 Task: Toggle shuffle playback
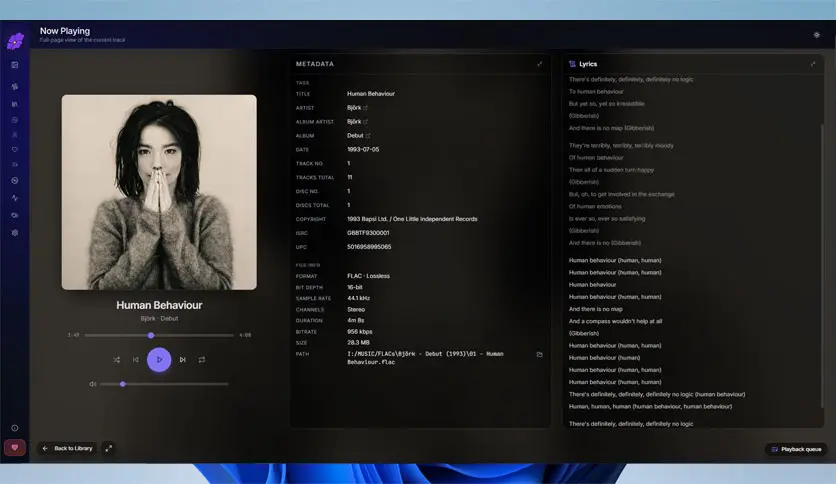point(116,360)
